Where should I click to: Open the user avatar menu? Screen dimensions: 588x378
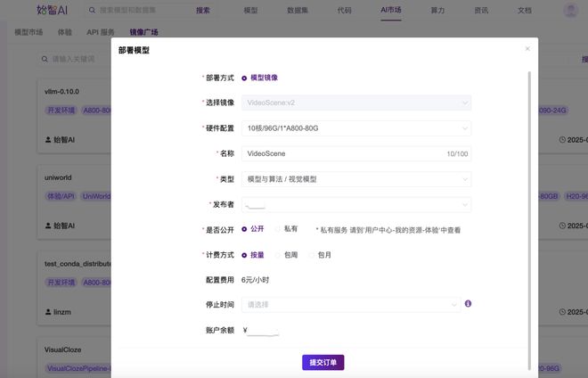(571, 10)
